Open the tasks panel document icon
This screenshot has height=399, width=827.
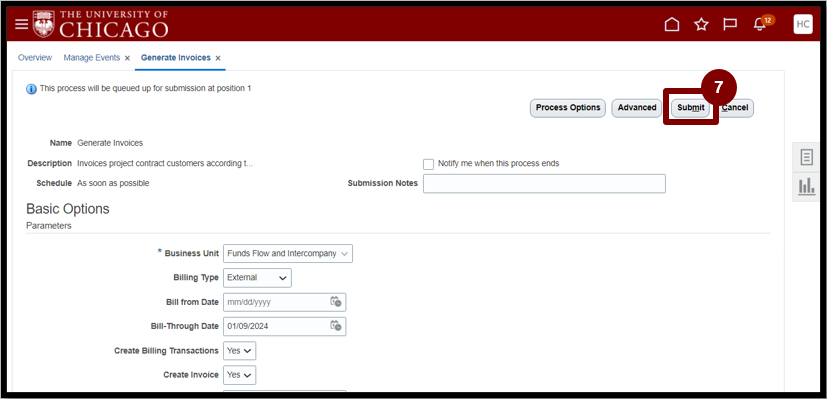point(806,157)
